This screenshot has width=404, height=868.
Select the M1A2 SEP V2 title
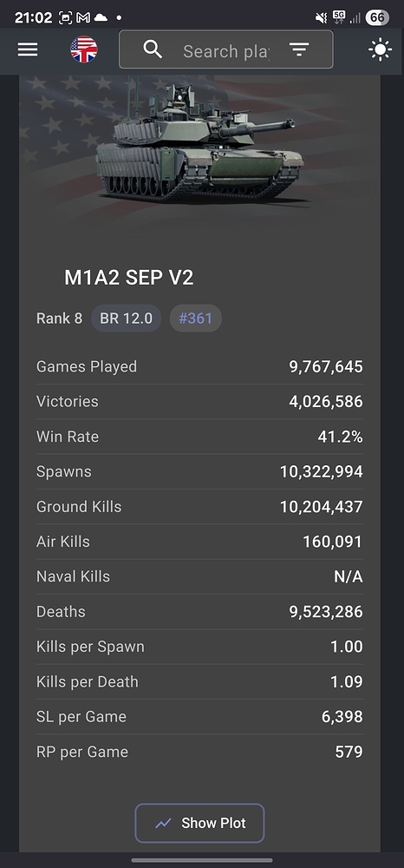(x=129, y=278)
